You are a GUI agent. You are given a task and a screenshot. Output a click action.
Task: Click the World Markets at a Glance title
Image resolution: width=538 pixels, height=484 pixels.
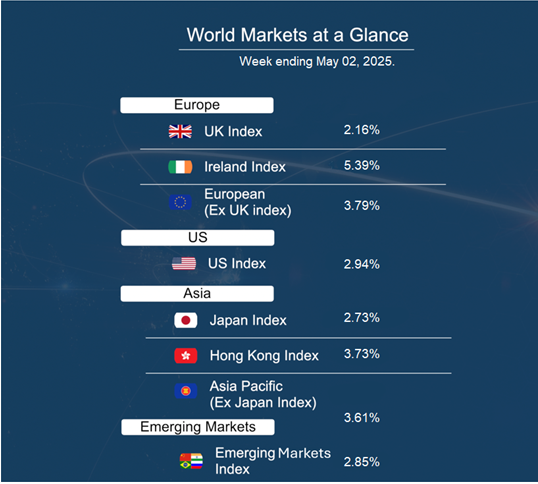click(x=297, y=35)
